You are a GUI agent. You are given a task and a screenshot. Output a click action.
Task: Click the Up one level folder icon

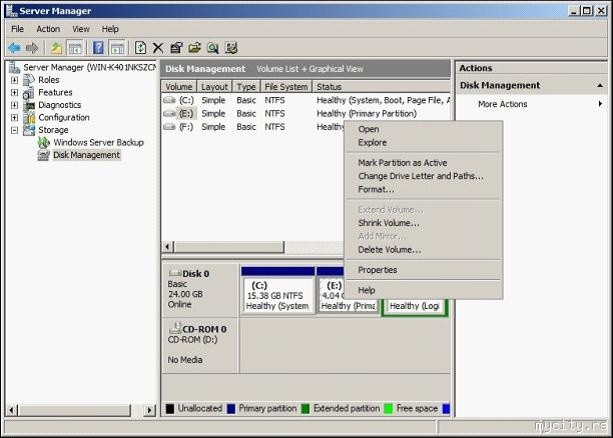tap(56, 48)
